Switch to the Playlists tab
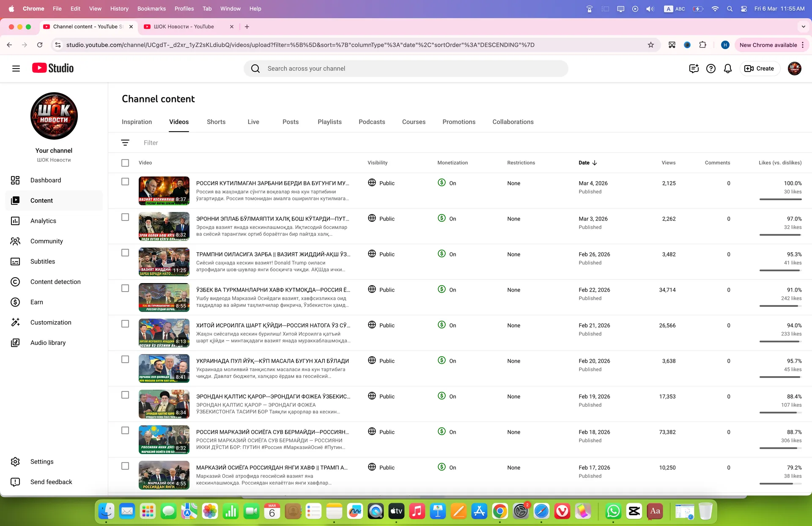This screenshot has height=526, width=812. click(330, 122)
